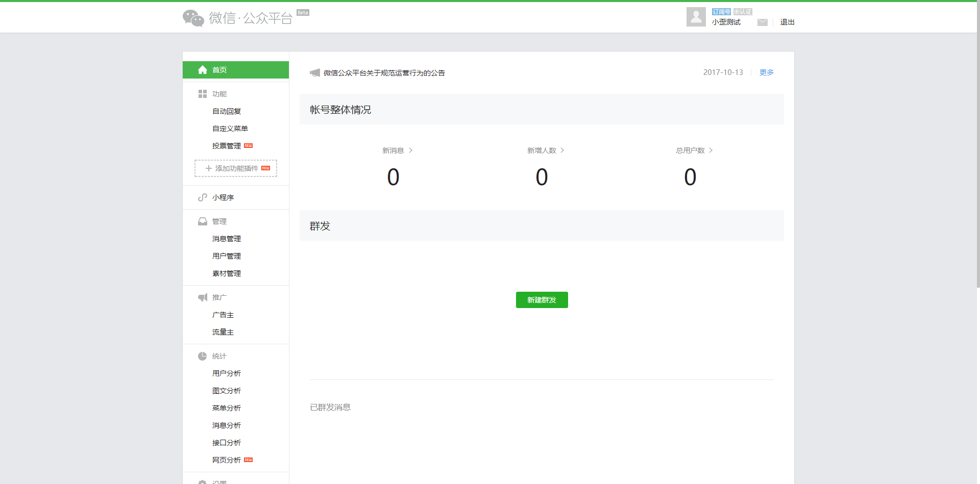Click the WeChat logo icon

point(193,18)
